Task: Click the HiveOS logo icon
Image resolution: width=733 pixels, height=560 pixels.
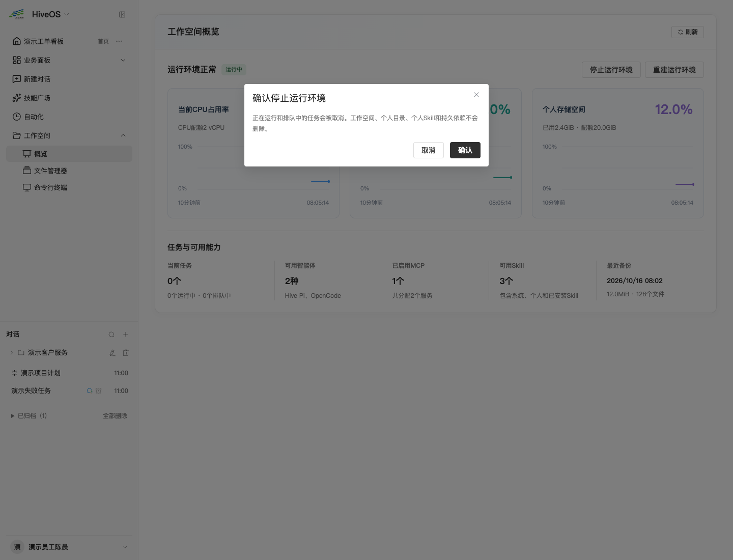Action: pyautogui.click(x=16, y=14)
